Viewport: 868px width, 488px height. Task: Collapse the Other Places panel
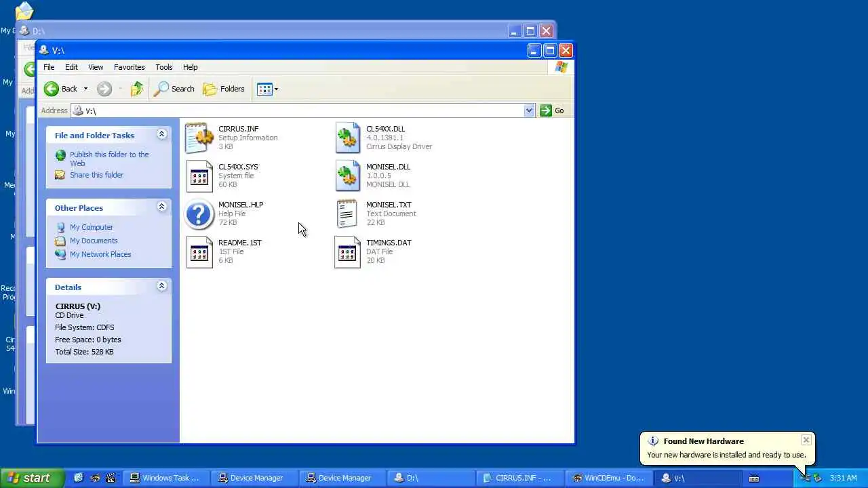pos(161,207)
